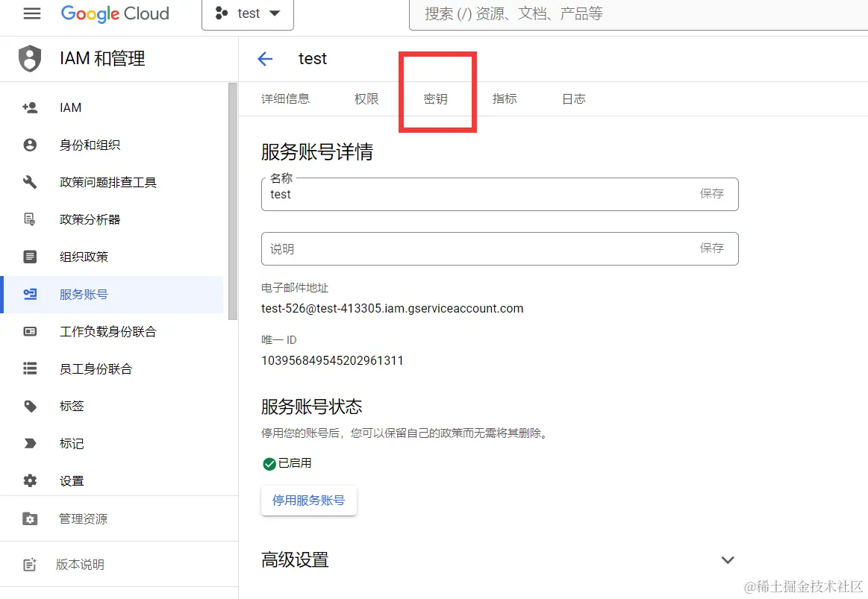The height and width of the screenshot is (599, 868).
Task: Switch to the 指标 tab
Action: tap(505, 99)
